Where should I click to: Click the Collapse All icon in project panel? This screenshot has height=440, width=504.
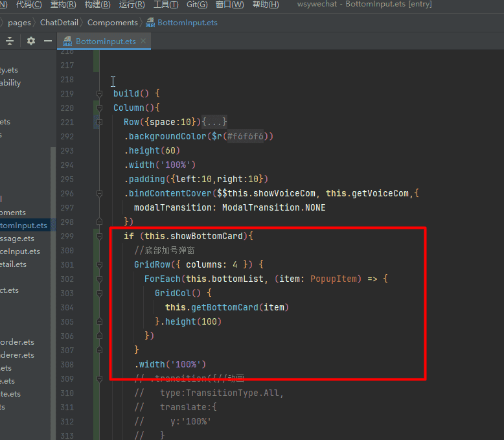point(10,41)
